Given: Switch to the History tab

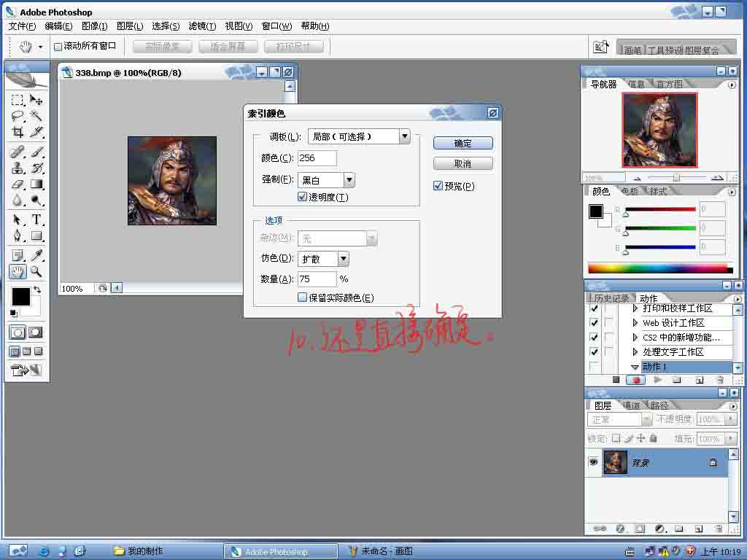Looking at the screenshot, I should (x=611, y=298).
